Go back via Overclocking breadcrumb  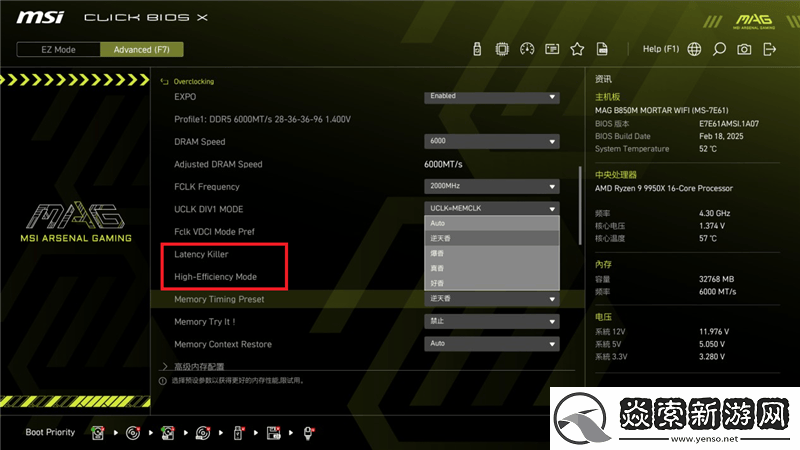click(x=193, y=81)
